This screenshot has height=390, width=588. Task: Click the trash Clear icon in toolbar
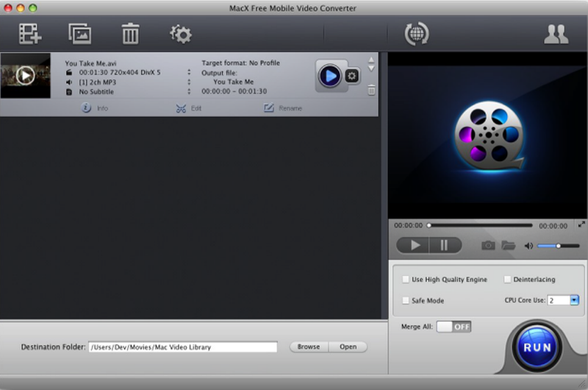pos(131,34)
